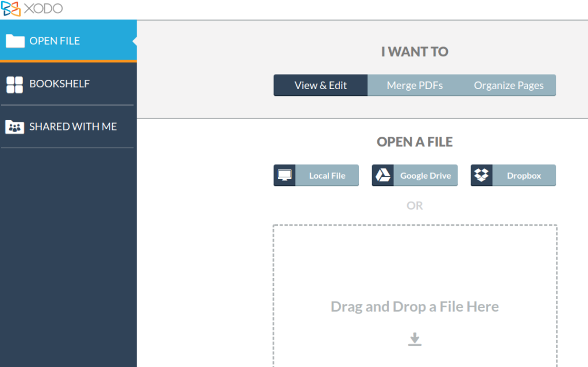This screenshot has height=367, width=588.
Task: Open the BOOKSHELF section in the sidebar
Action: tap(60, 84)
